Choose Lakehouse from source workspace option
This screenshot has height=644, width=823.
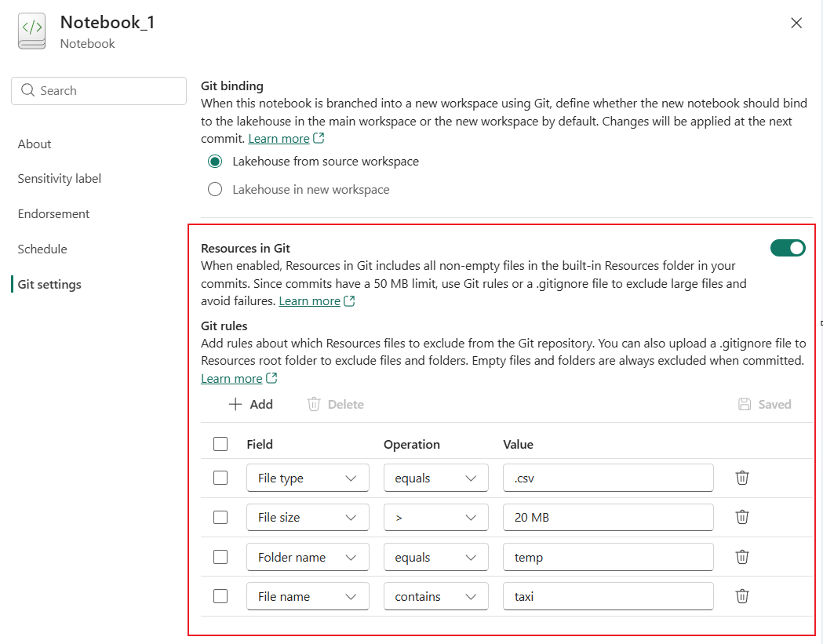click(x=215, y=162)
